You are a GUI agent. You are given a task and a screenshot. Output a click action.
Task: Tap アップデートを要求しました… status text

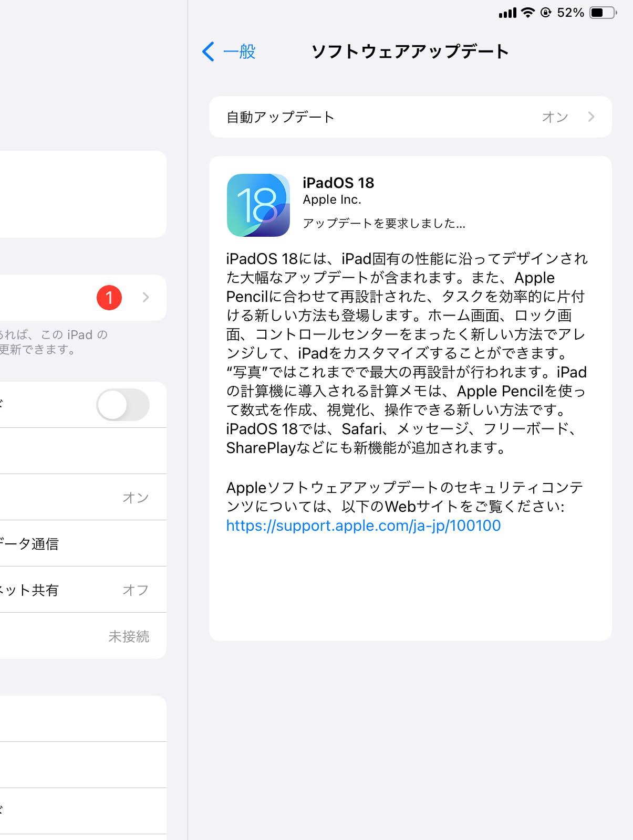384,224
